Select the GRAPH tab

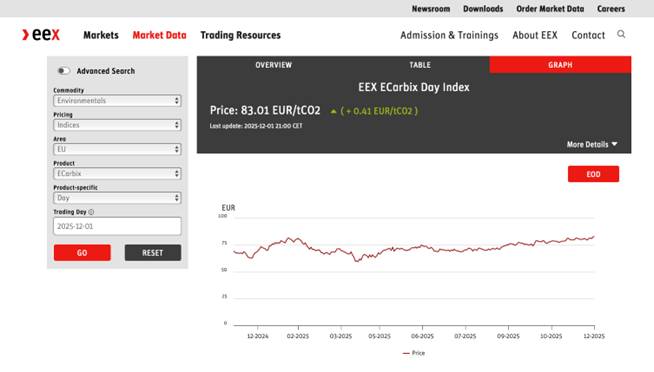(x=560, y=65)
